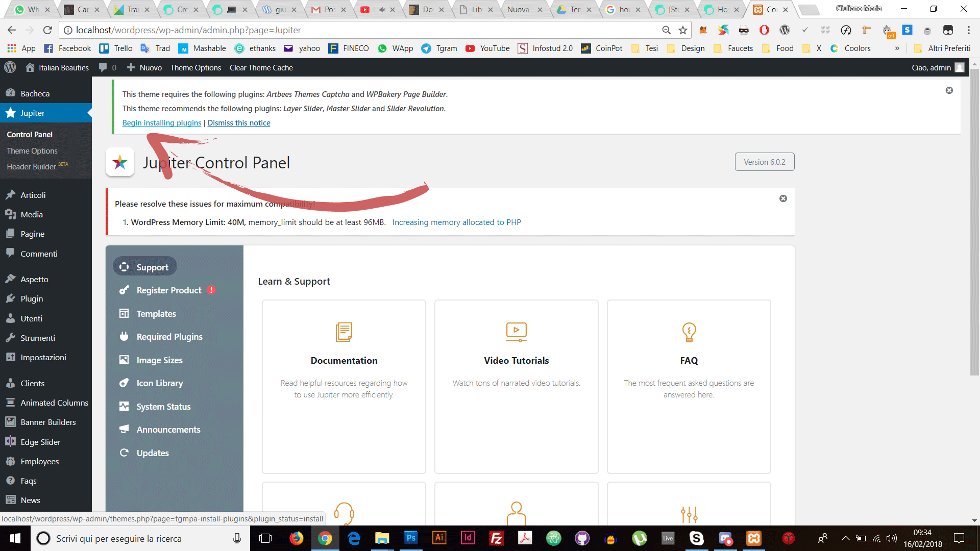Dismiss the plugin requirements notice with X

point(949,90)
